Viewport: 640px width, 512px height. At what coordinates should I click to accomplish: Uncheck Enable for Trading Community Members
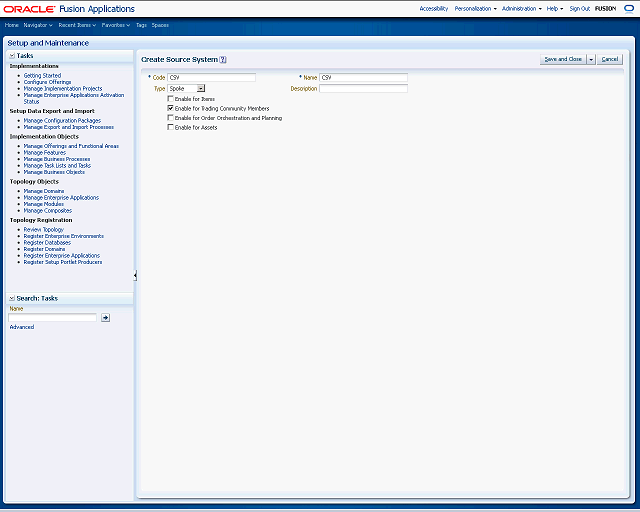point(171,108)
